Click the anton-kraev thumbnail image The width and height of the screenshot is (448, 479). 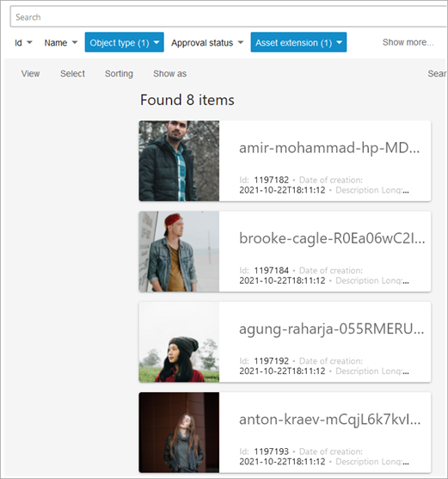pos(179,433)
